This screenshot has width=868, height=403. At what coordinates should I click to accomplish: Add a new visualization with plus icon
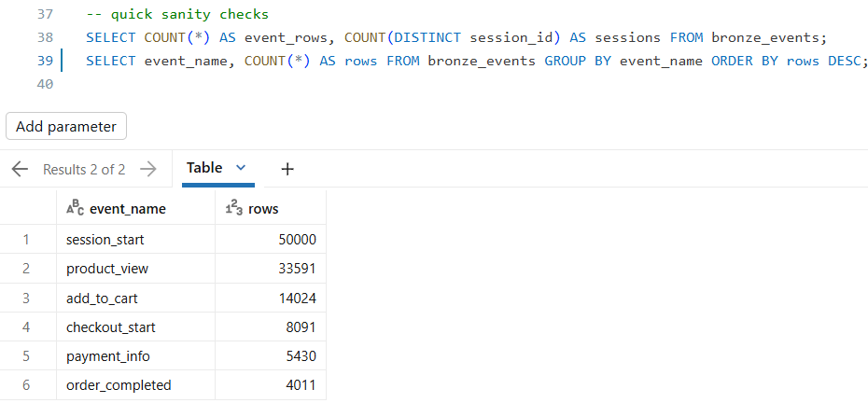(x=287, y=169)
